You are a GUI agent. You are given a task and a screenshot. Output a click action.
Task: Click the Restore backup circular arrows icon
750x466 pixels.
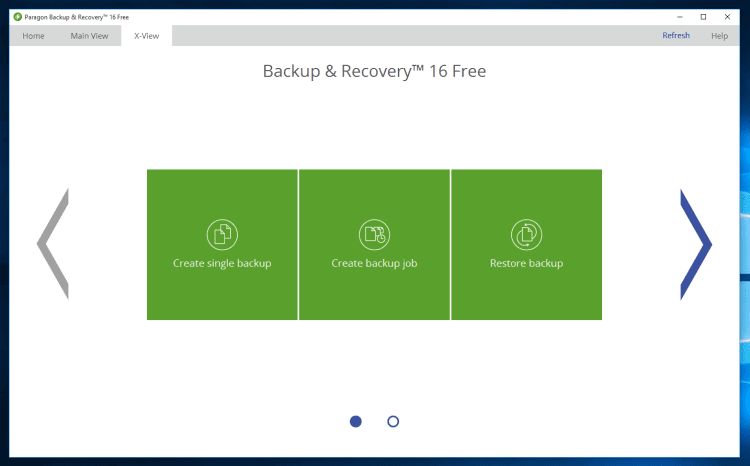pos(526,235)
